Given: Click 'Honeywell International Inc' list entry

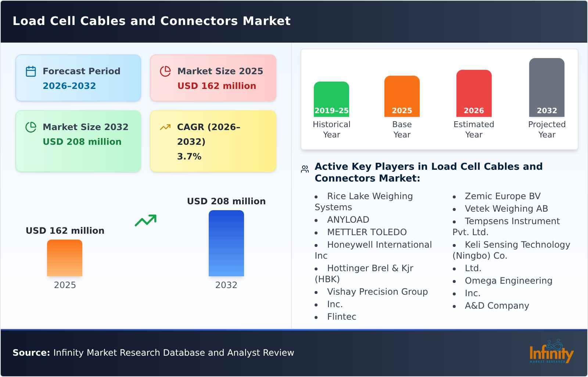Looking at the screenshot, I should coord(373,250).
